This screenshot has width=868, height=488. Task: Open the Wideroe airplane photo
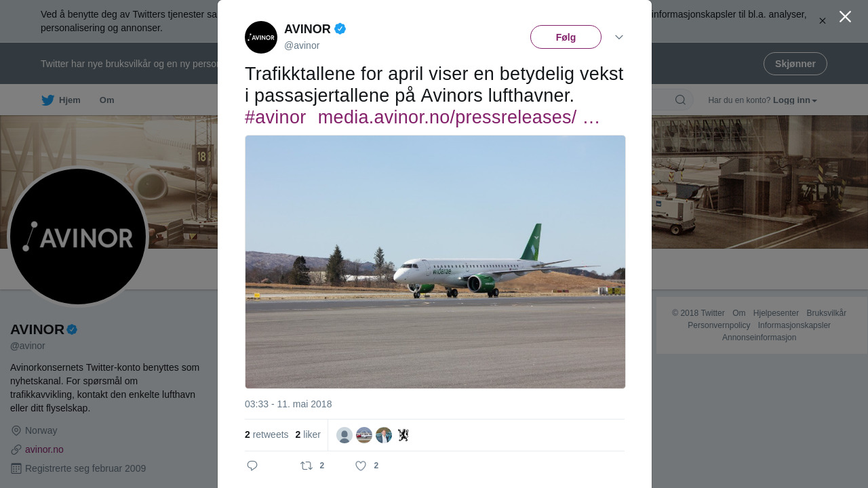click(435, 262)
